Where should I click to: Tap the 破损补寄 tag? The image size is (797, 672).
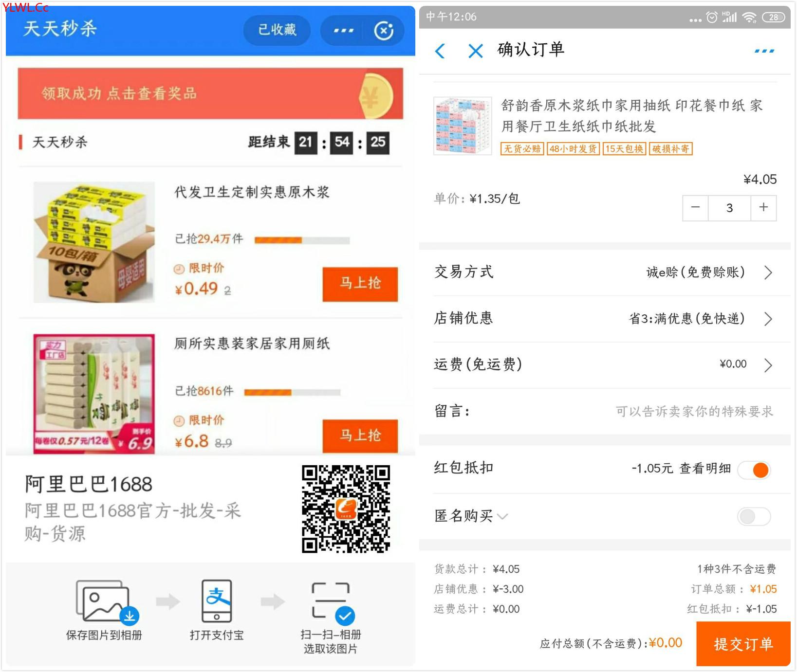pos(670,149)
